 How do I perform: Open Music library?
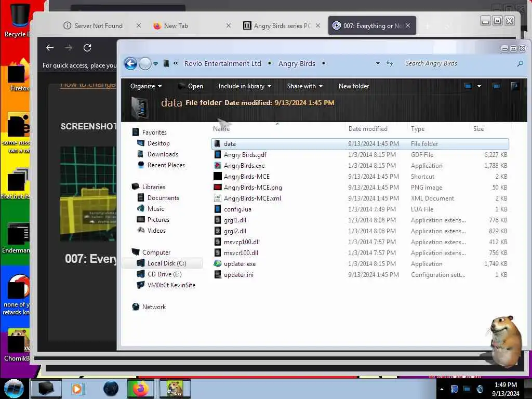point(156,209)
